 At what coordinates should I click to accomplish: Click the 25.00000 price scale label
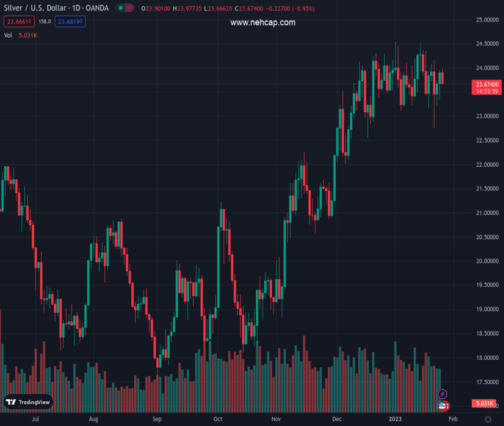click(x=486, y=20)
